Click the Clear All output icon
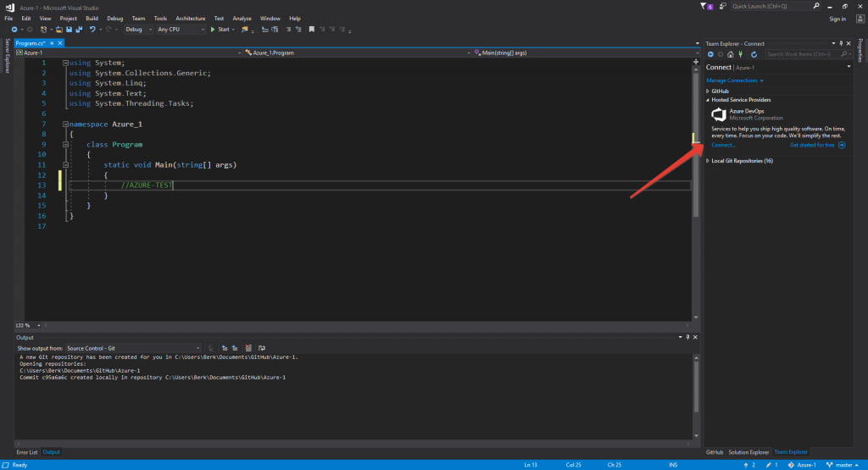 click(248, 348)
